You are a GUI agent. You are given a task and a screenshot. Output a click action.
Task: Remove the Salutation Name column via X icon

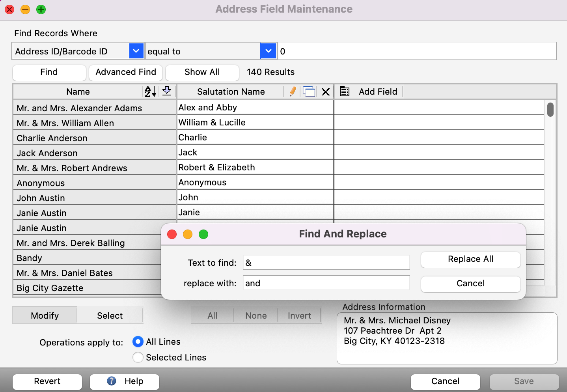pos(325,91)
